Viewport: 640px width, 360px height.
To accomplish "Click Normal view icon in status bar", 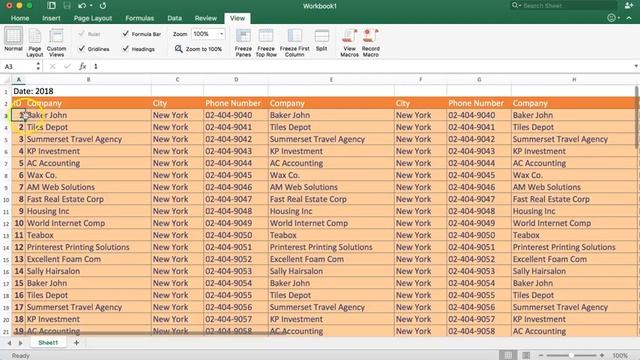I will coord(508,356).
